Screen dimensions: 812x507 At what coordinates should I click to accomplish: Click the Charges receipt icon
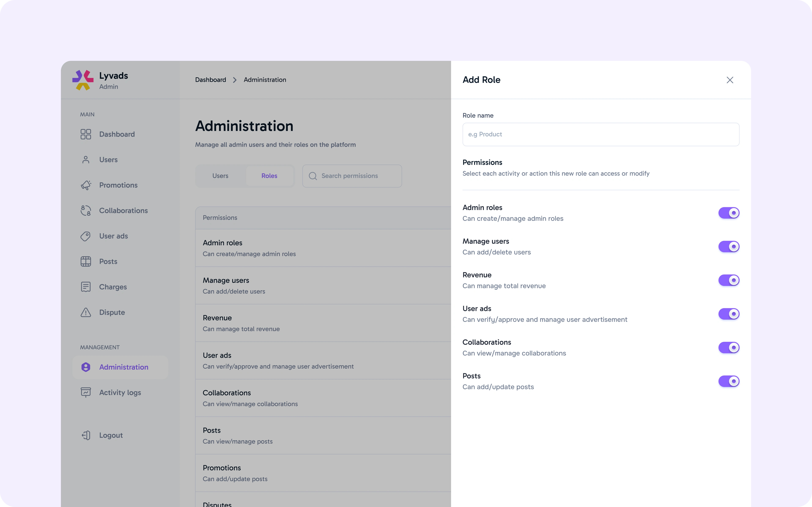click(x=86, y=287)
